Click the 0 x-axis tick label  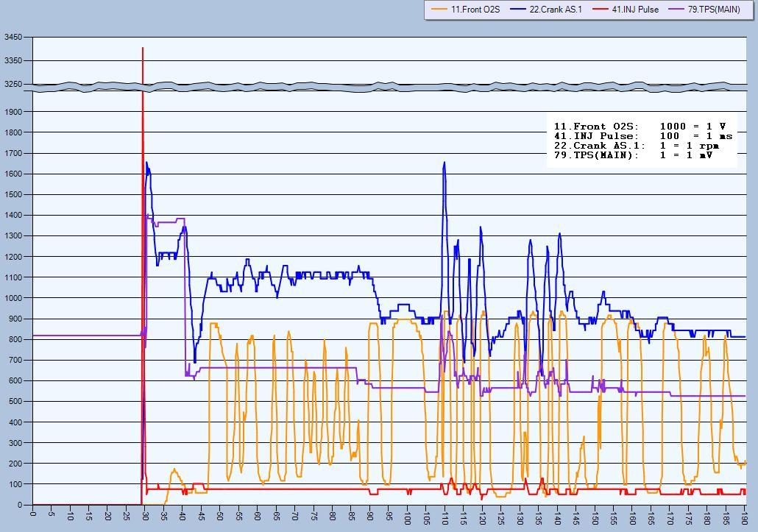(x=33, y=513)
